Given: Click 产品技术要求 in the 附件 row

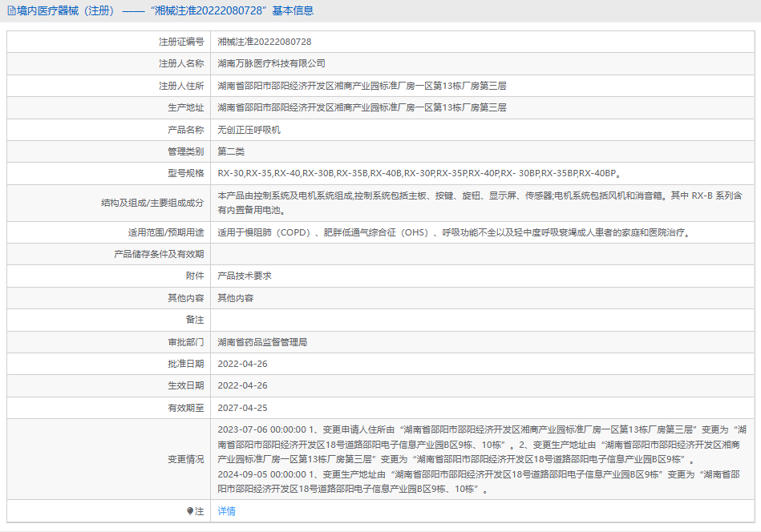Looking at the screenshot, I should tap(245, 276).
